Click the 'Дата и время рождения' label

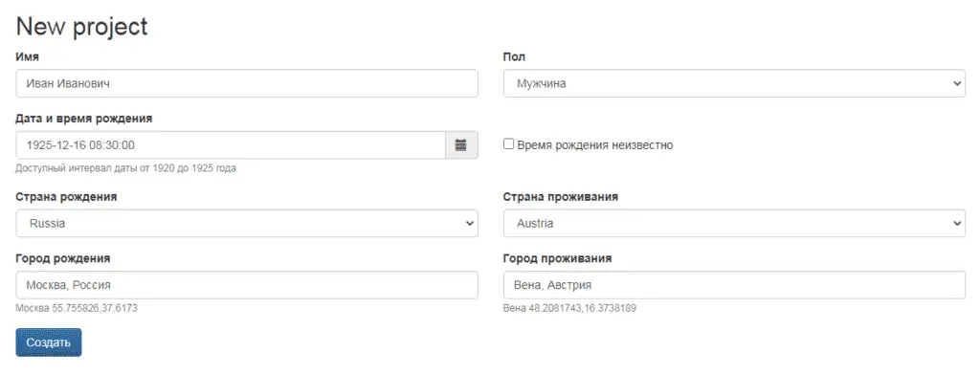84,119
